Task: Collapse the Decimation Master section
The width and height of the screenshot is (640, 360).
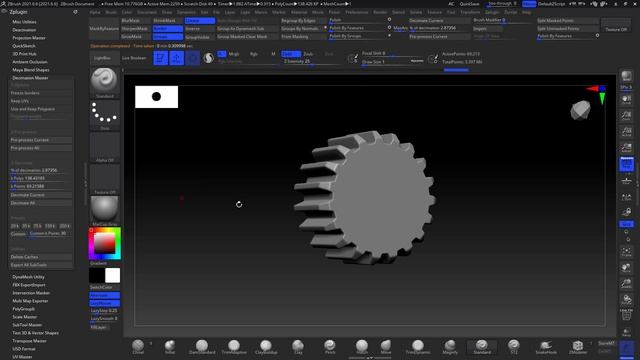Action: click(30, 78)
